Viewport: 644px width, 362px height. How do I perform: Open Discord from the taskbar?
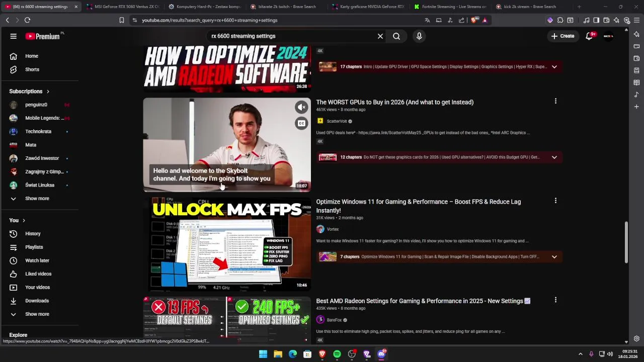click(381, 354)
